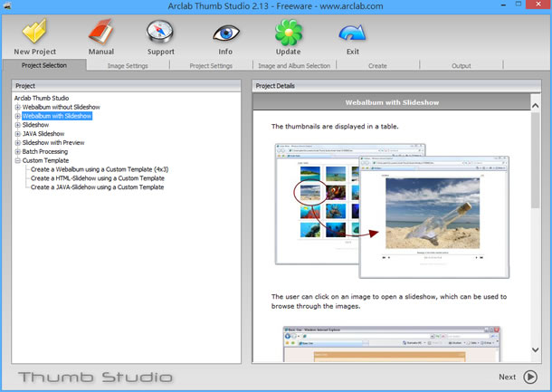Open Support via the compass icon
552x392 pixels.
click(x=161, y=33)
